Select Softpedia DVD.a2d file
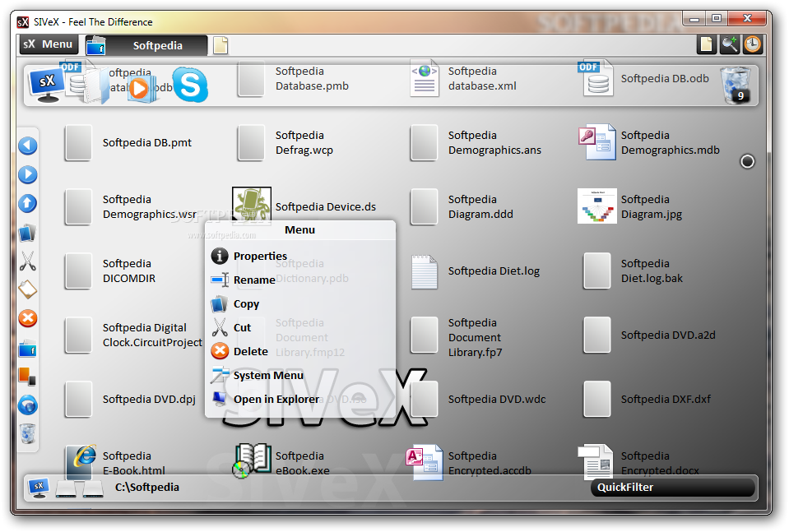Viewport: 789px width, 532px height. (x=649, y=335)
